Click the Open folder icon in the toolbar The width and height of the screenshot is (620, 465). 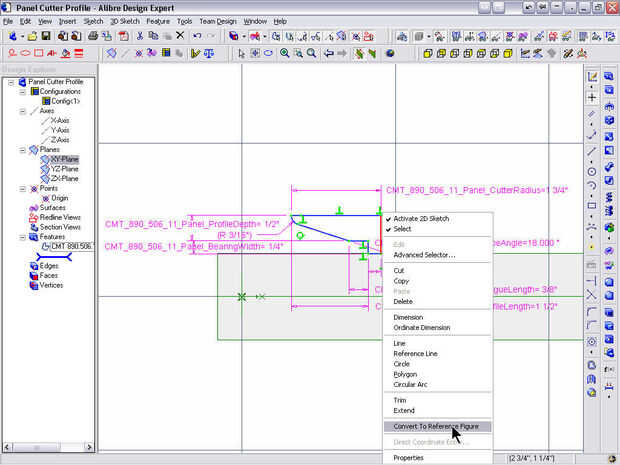click(32, 36)
